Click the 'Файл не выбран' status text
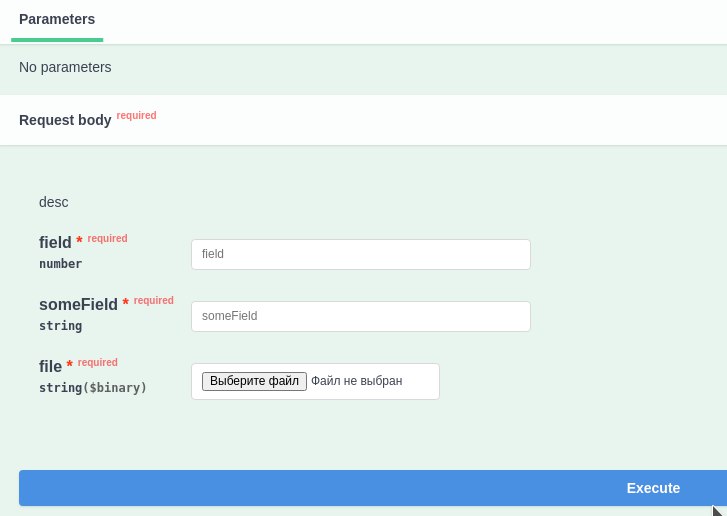 [x=357, y=381]
